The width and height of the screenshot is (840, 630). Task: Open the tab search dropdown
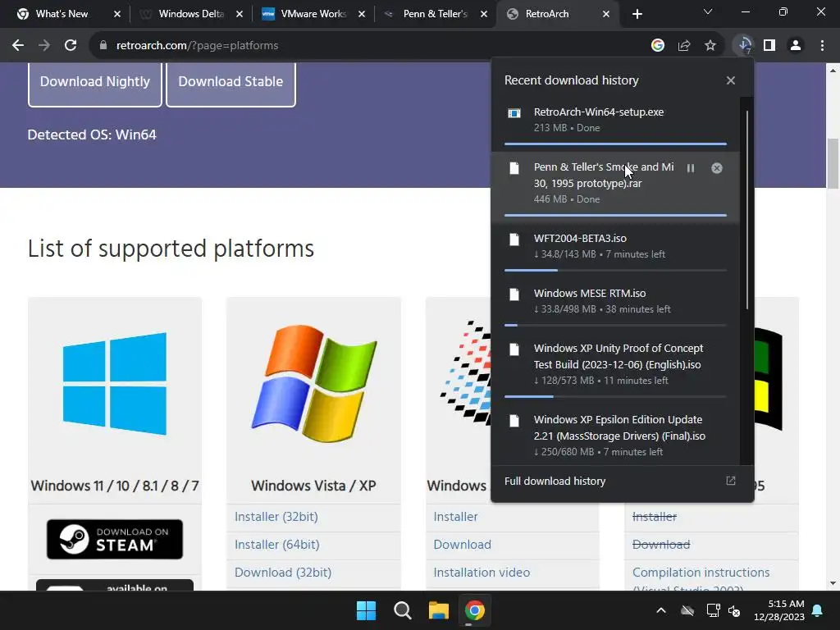tap(708, 11)
